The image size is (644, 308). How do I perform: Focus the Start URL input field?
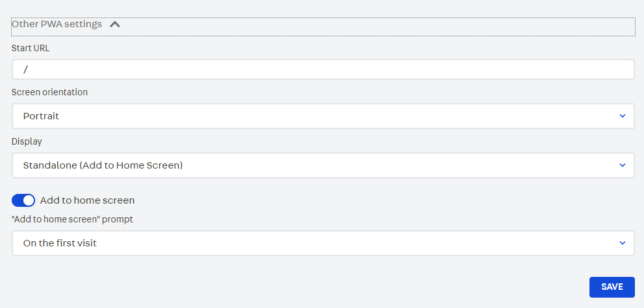(323, 69)
